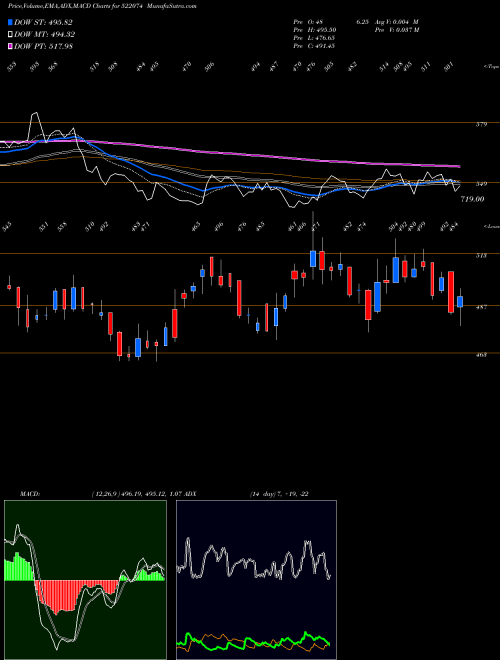Click the 487 candlestick axis label
Image resolution: width=500 pixels, height=660 pixels.
coord(481,307)
